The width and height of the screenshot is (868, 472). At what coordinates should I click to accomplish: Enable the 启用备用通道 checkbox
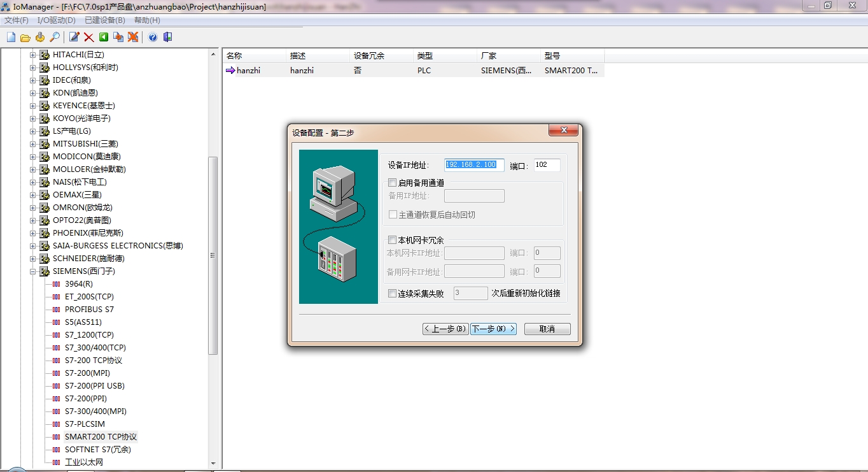pyautogui.click(x=392, y=183)
